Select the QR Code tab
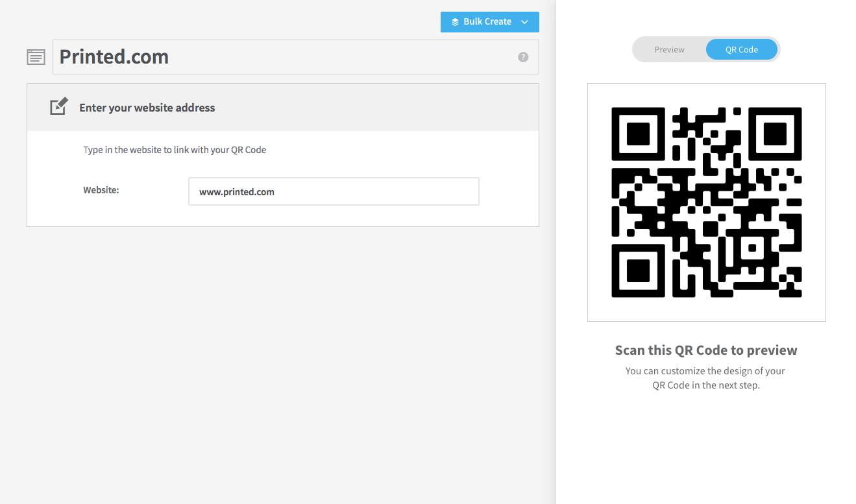 [x=742, y=49]
